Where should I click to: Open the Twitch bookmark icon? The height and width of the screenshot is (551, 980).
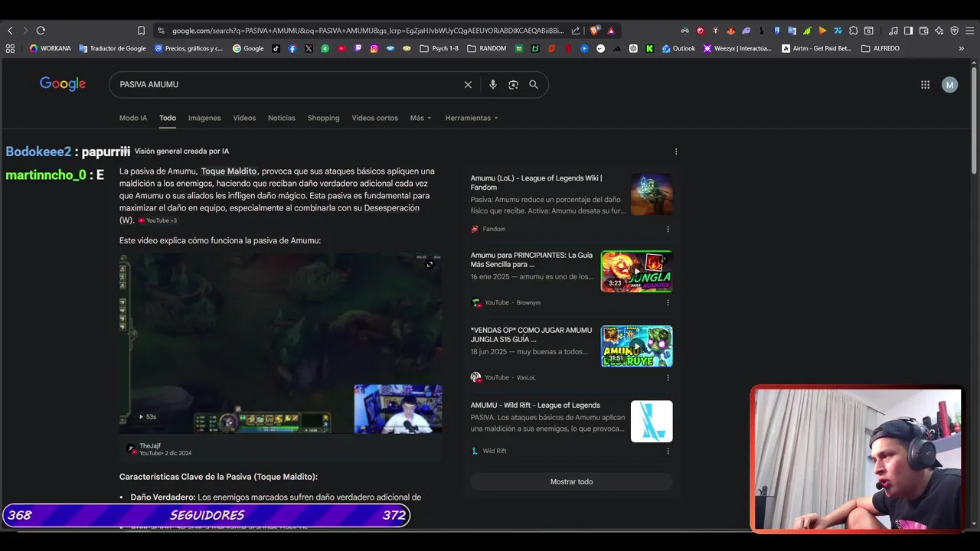point(358,48)
